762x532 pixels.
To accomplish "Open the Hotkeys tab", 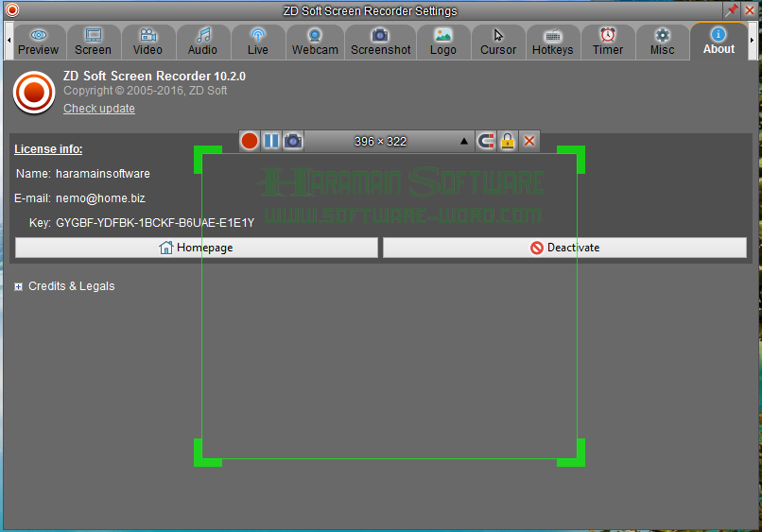I will (x=553, y=43).
